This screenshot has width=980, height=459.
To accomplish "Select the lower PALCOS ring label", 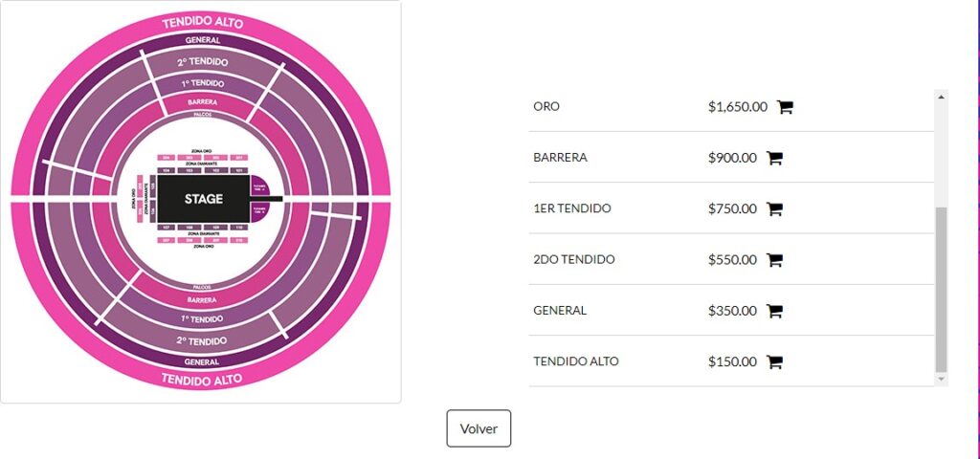I will coord(202,287).
